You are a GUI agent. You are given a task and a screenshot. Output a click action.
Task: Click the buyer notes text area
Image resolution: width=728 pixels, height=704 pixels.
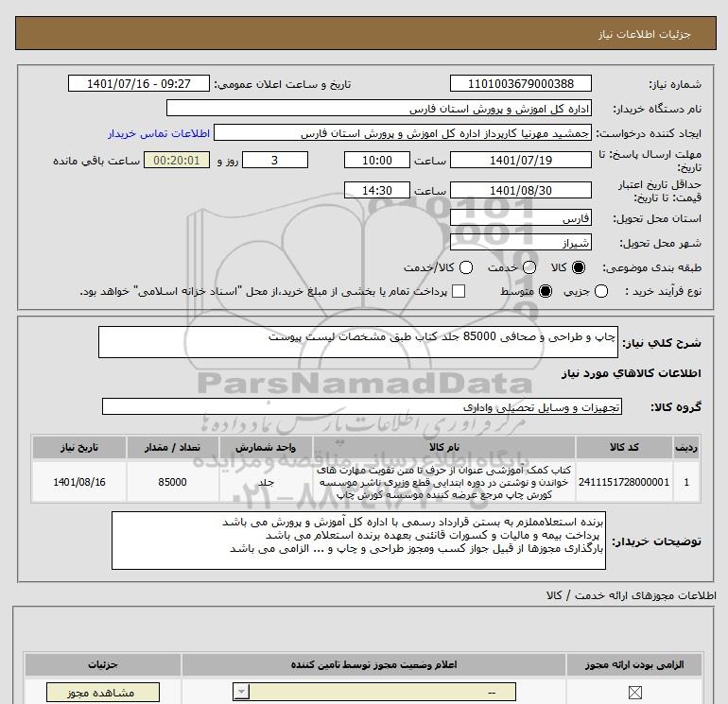358,541
